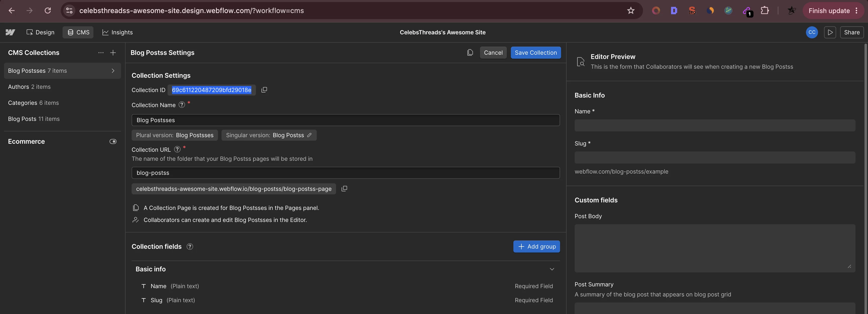Open Collection Name help tooltip

pos(182,105)
